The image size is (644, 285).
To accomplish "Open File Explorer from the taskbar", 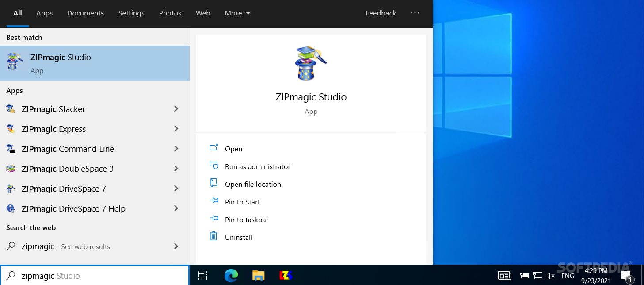I will pyautogui.click(x=259, y=275).
